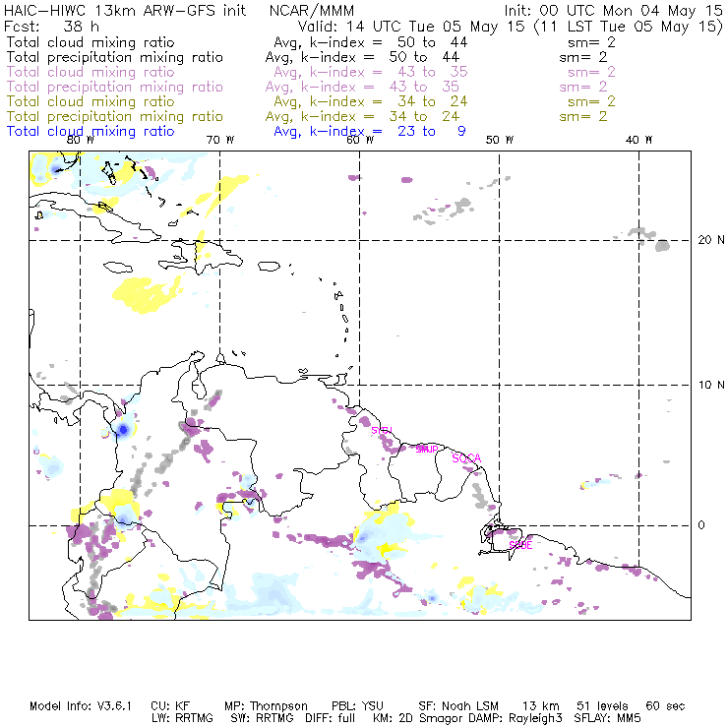Click the "NCAR/MMM" header label
The image size is (728, 728).
312,11
